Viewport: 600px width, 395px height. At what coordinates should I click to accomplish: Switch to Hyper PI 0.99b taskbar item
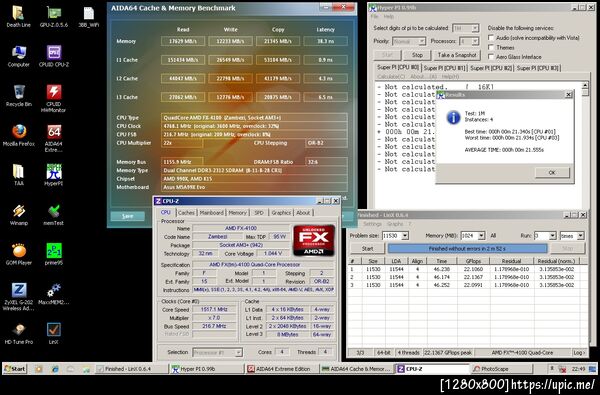207,369
